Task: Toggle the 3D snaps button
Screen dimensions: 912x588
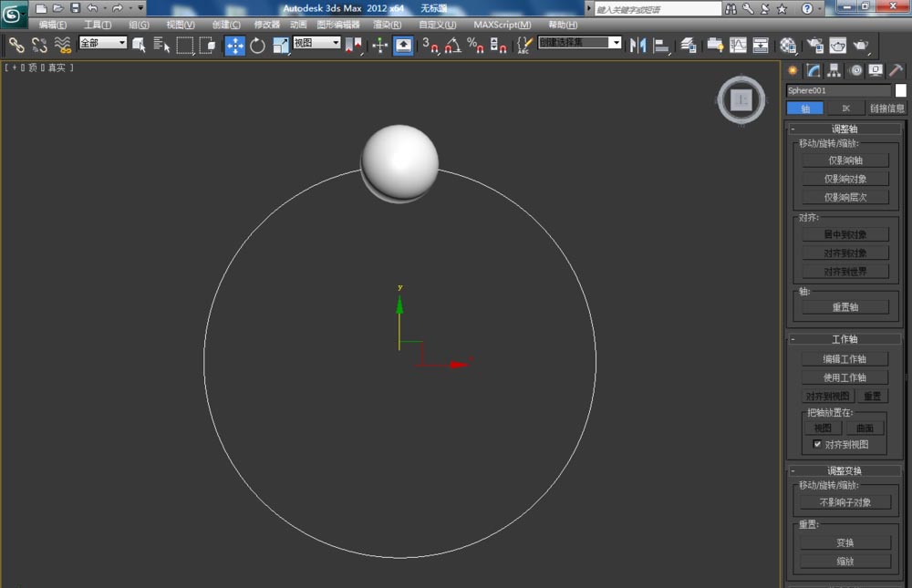Action: coord(430,46)
